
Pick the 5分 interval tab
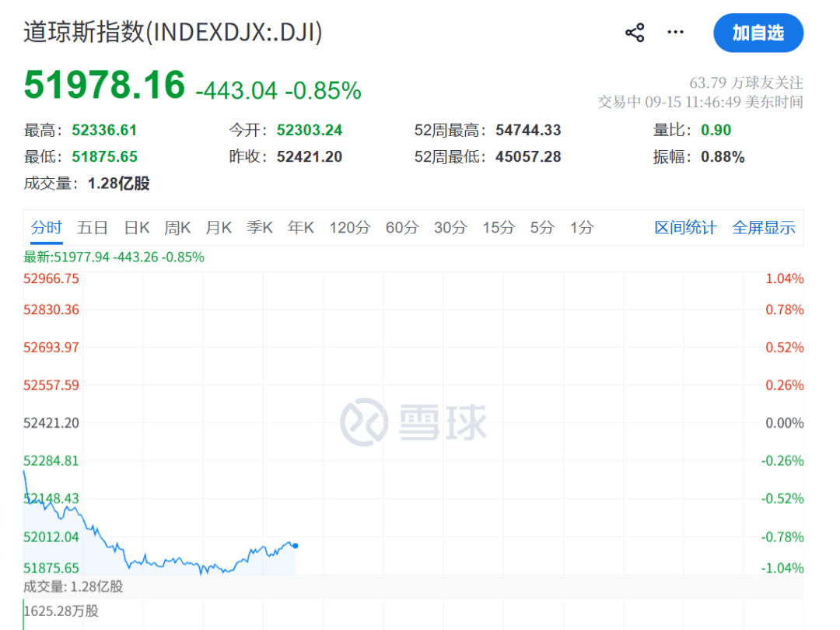[x=542, y=228]
